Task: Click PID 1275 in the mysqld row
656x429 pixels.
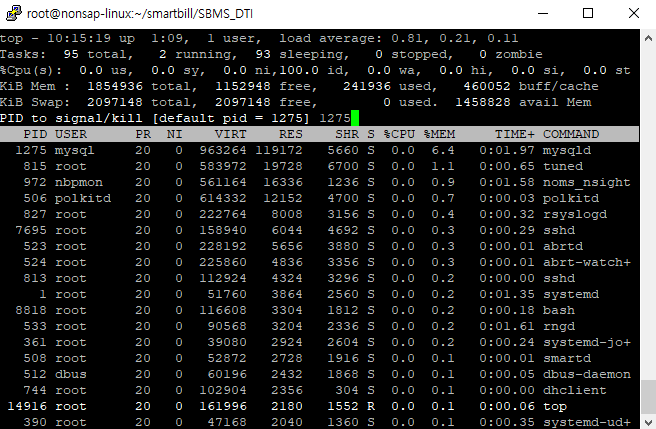Action: pos(31,150)
